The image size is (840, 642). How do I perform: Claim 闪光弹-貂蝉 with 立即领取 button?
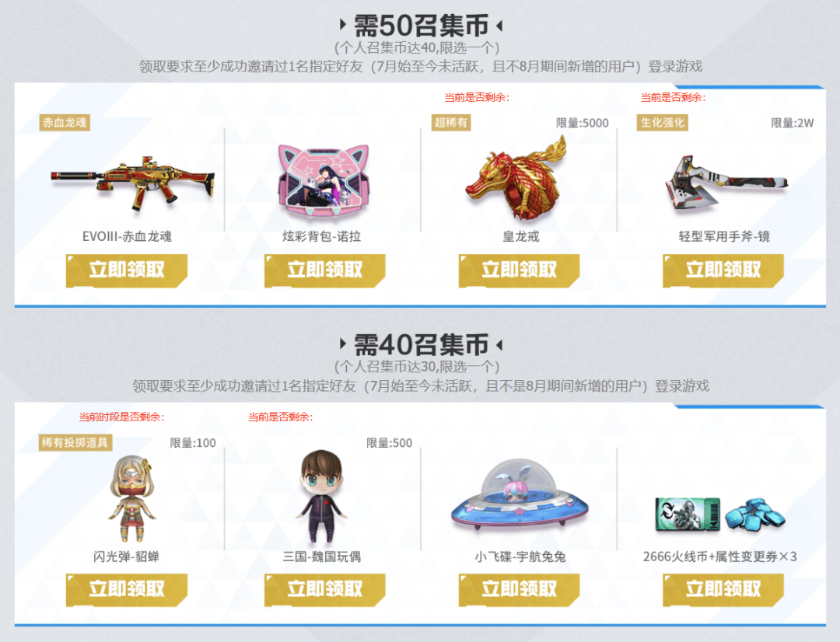pos(127,590)
